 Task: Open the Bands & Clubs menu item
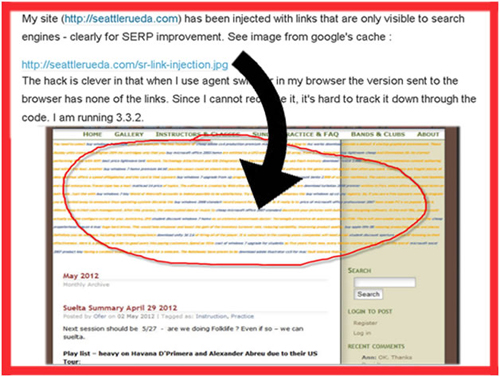click(x=378, y=134)
